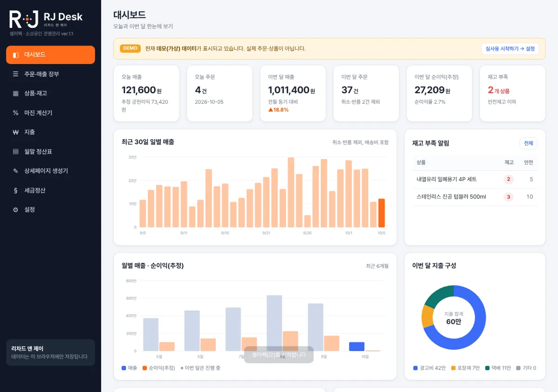The height and width of the screenshot is (392, 558).
Task: Click the 최근 6개월 label
Action: (x=377, y=266)
